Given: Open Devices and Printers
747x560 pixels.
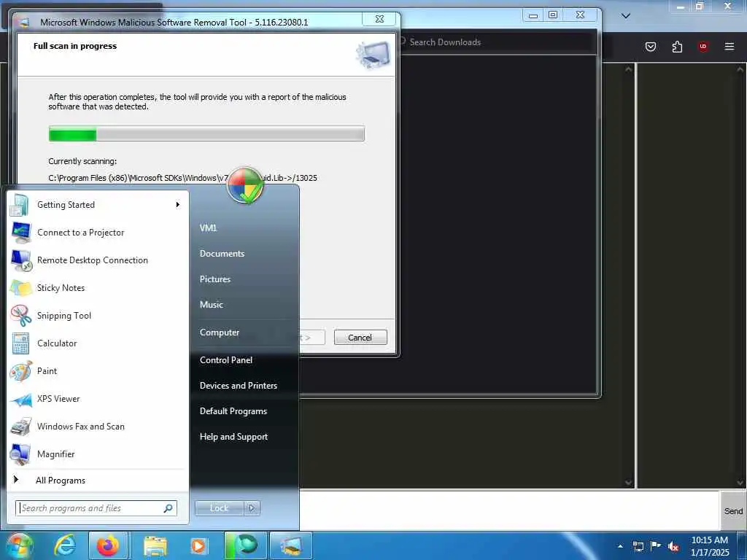Looking at the screenshot, I should tap(239, 386).
